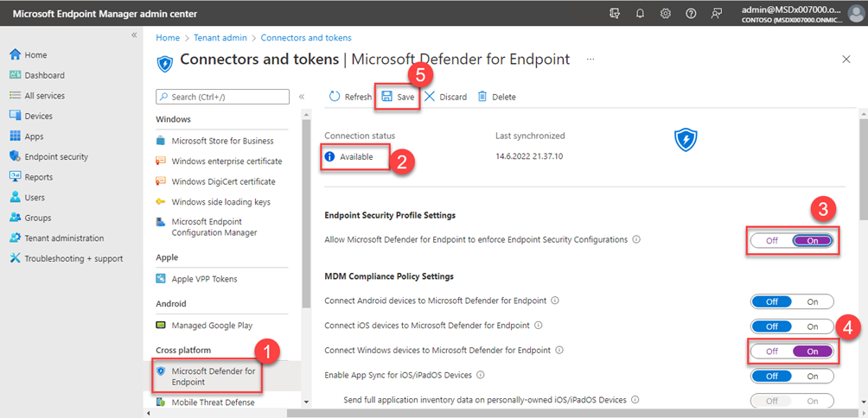Collapse the connectors blade menu chevrons
Image resolution: width=868 pixels, height=418 pixels.
click(302, 97)
